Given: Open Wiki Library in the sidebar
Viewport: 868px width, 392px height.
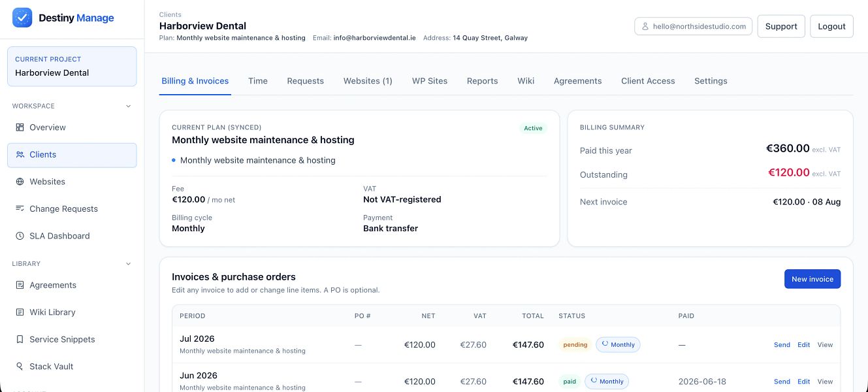Looking at the screenshot, I should (72, 312).
